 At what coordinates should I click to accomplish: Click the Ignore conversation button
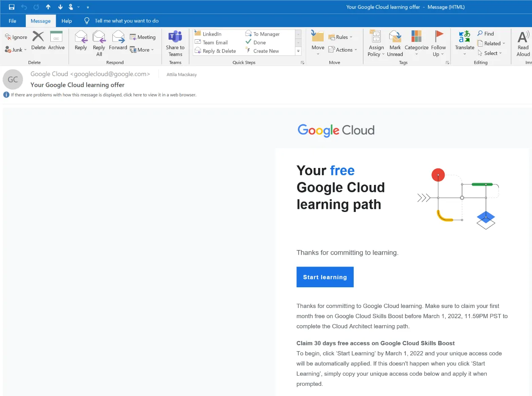pos(16,37)
